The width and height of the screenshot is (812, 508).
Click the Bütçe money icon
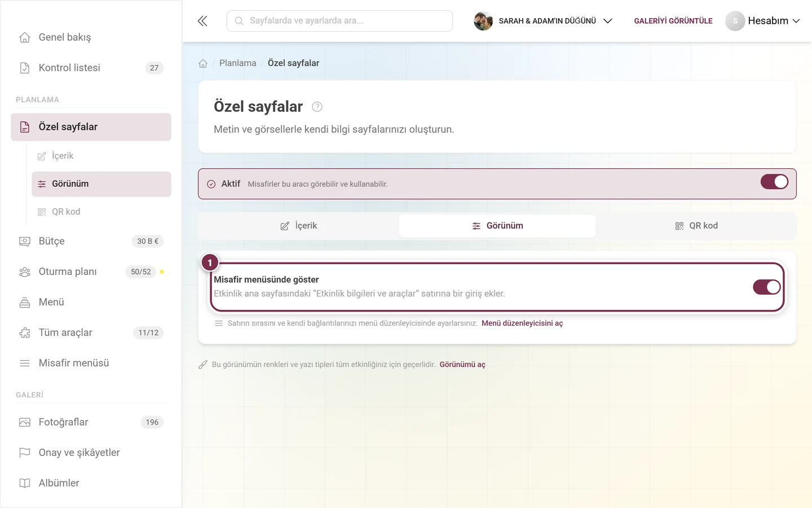click(x=25, y=241)
